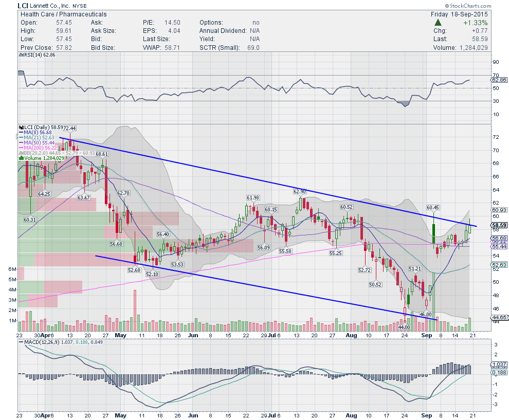Click the bold 58.59 right-axis price tag
Screen dimensions: 509x420
[x=499, y=225]
